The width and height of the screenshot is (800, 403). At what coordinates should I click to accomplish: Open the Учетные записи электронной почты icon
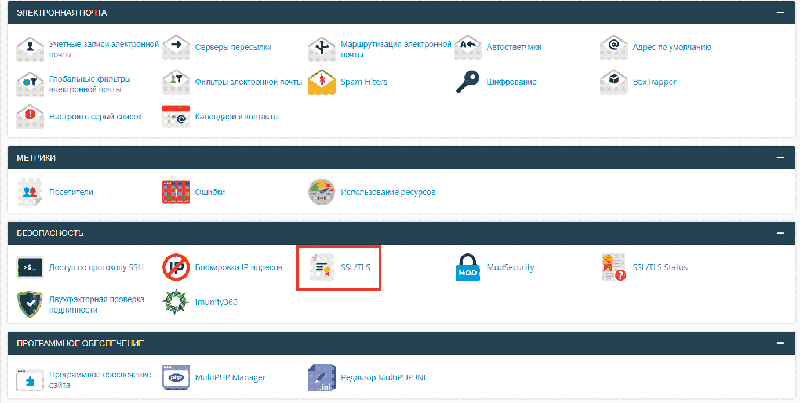pos(30,48)
